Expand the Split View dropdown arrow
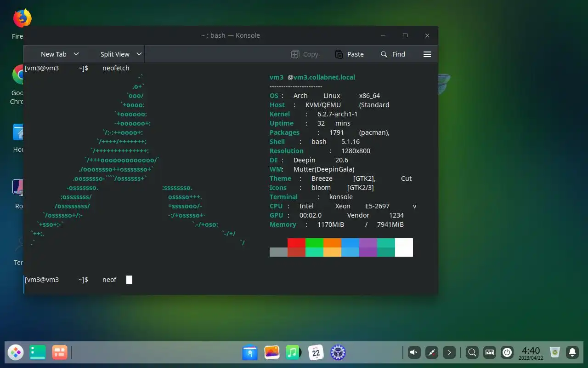The height and width of the screenshot is (368, 588). (x=139, y=54)
